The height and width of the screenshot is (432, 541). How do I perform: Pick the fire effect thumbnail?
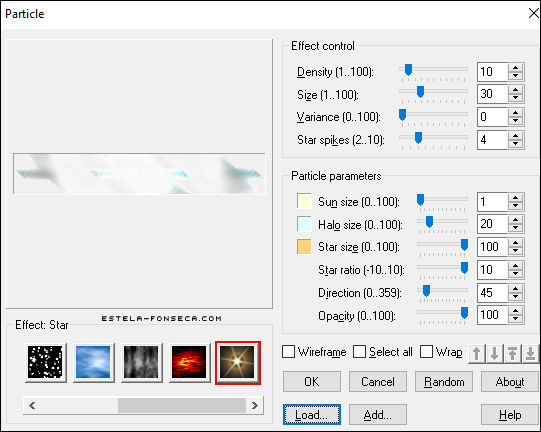(189, 362)
